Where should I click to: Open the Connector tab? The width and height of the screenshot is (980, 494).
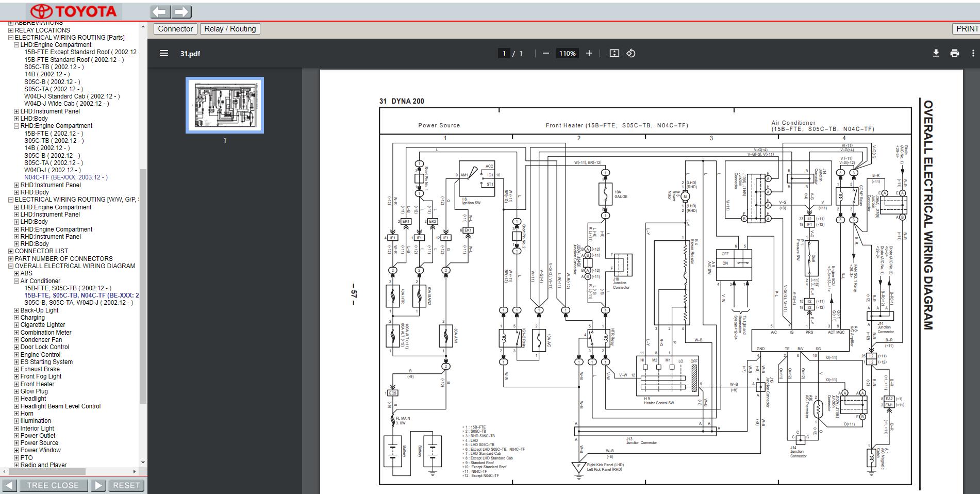point(175,29)
